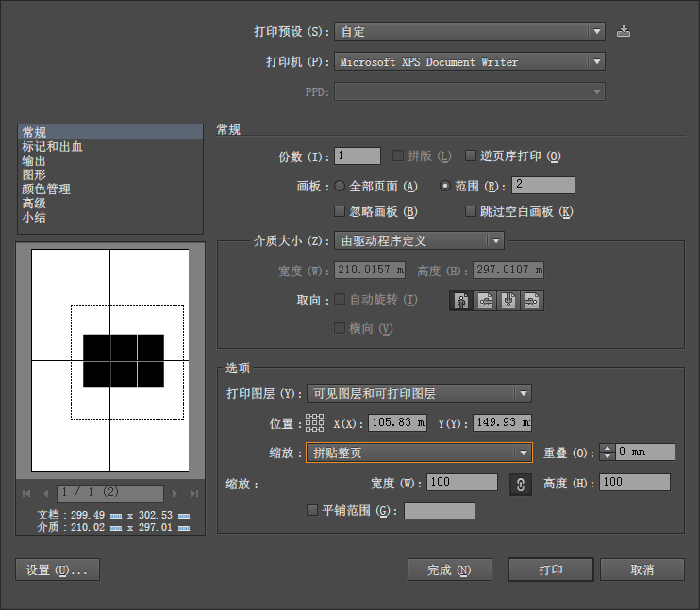The image size is (700, 610).
Task: Click the 设置 setup button
Action: [x=58, y=569]
